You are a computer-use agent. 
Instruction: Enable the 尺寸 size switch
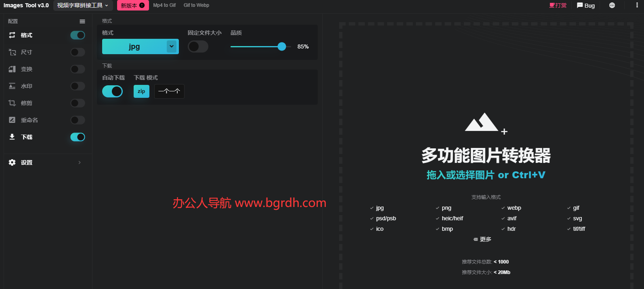coord(78,52)
